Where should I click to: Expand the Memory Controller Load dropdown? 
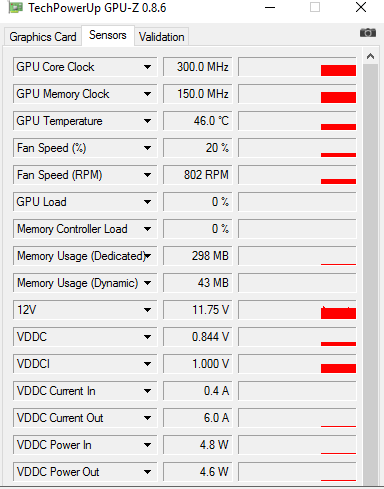coord(147,229)
